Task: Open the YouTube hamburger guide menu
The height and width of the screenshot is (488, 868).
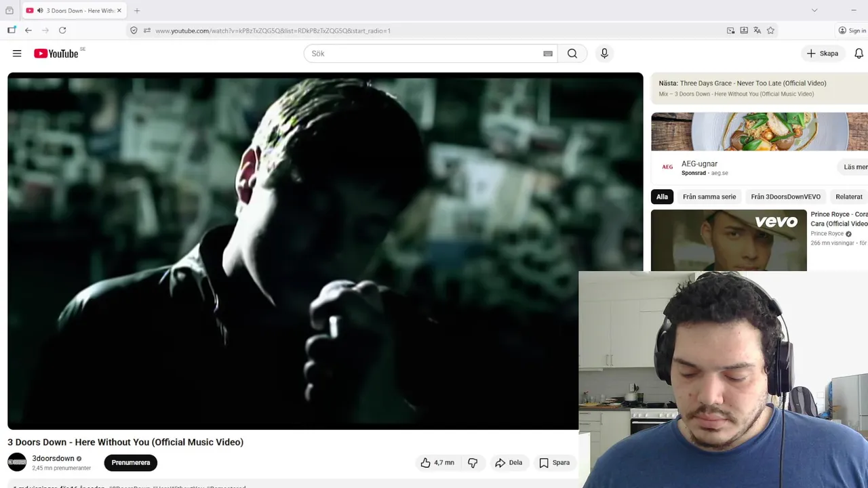Action: point(17,54)
